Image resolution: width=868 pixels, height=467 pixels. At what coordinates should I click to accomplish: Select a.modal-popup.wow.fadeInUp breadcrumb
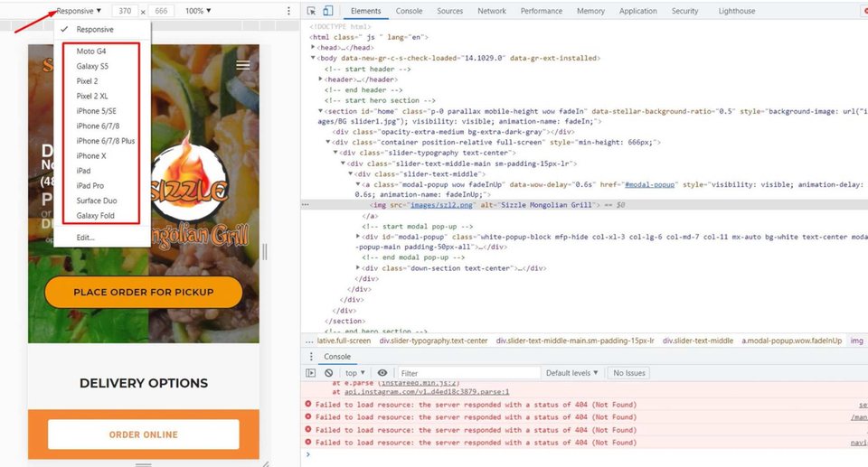pyautogui.click(x=792, y=341)
